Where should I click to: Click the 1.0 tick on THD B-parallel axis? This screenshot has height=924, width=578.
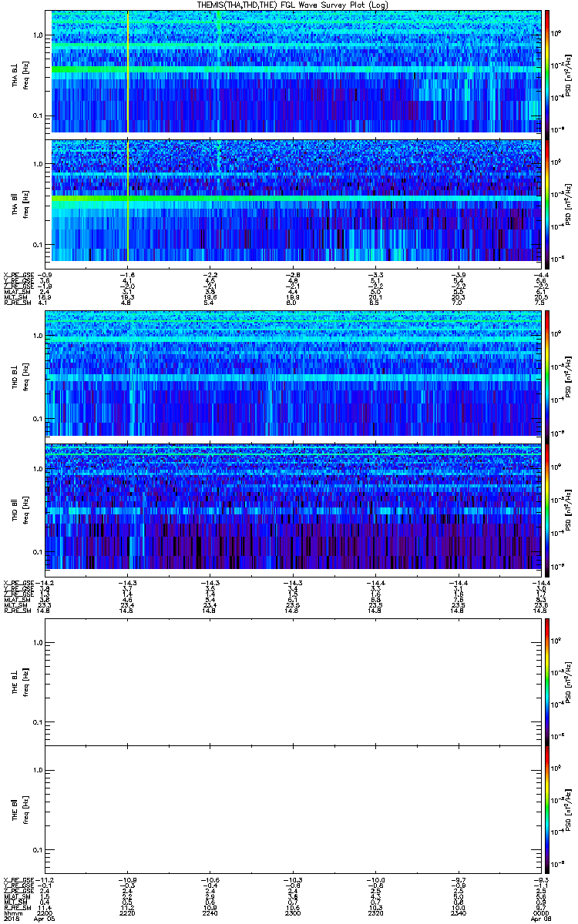pyautogui.click(x=39, y=468)
